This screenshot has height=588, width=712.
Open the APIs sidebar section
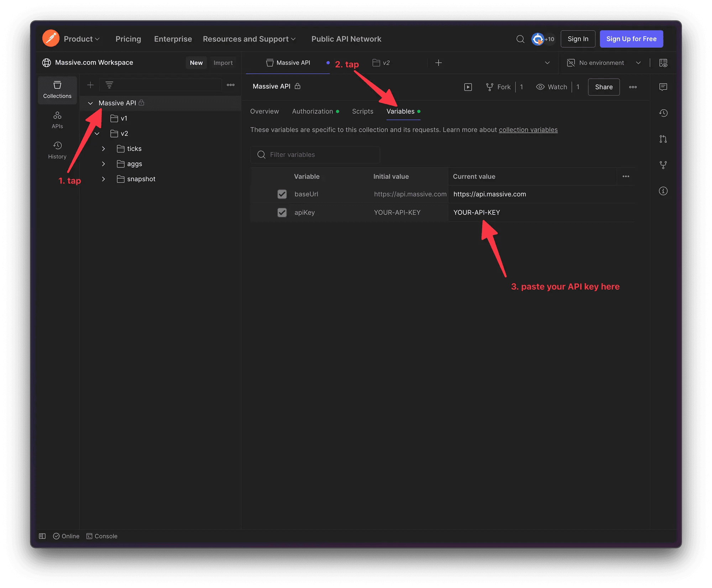click(x=57, y=120)
